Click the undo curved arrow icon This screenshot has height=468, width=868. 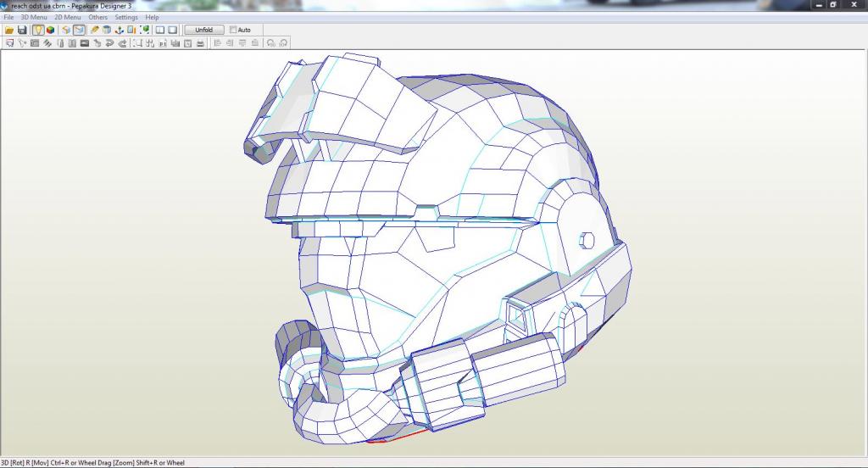(x=109, y=43)
